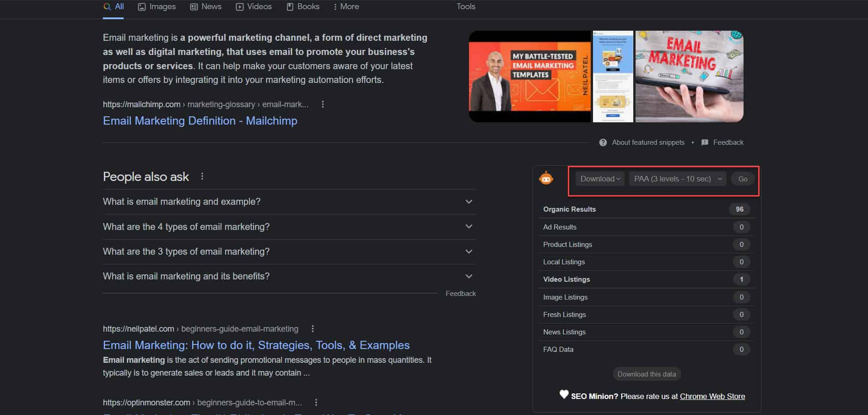
Task: Open the More search menu
Action: point(346,6)
